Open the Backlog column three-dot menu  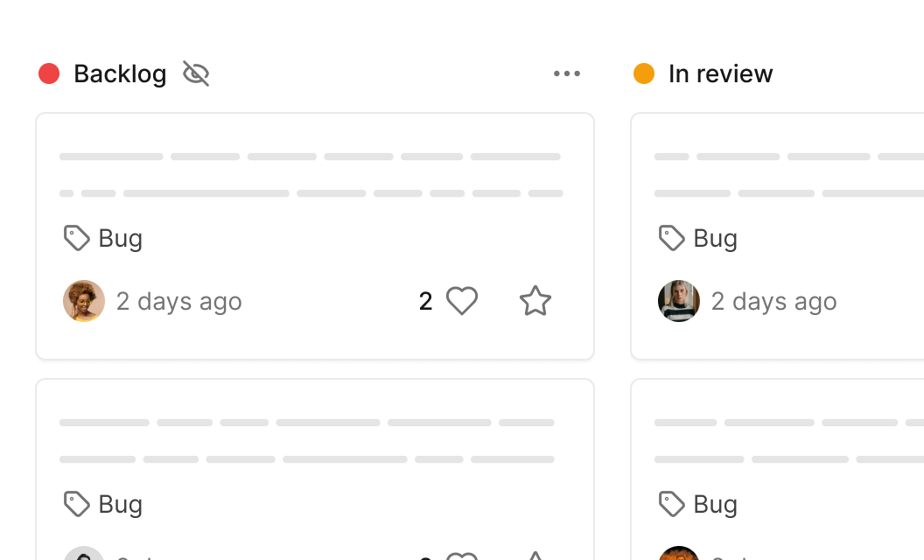click(567, 73)
